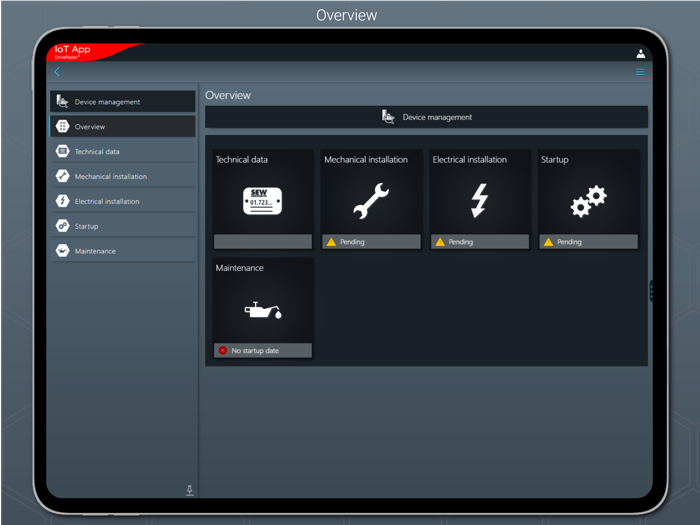Click the Device management header bar
Image resolution: width=700 pixels, height=525 pixels.
[426, 117]
